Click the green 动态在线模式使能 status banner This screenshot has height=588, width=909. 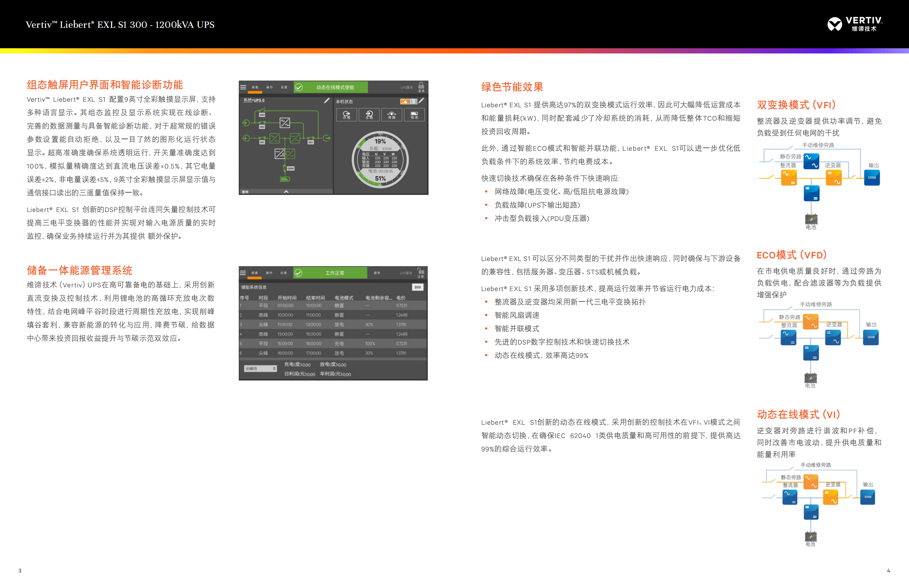(331, 87)
